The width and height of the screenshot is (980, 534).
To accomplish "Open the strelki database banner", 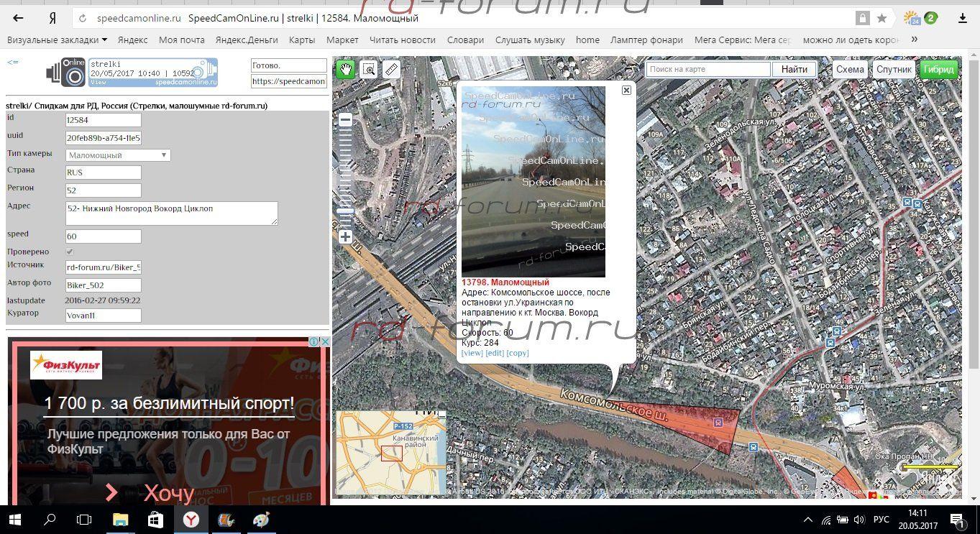I will (x=152, y=73).
